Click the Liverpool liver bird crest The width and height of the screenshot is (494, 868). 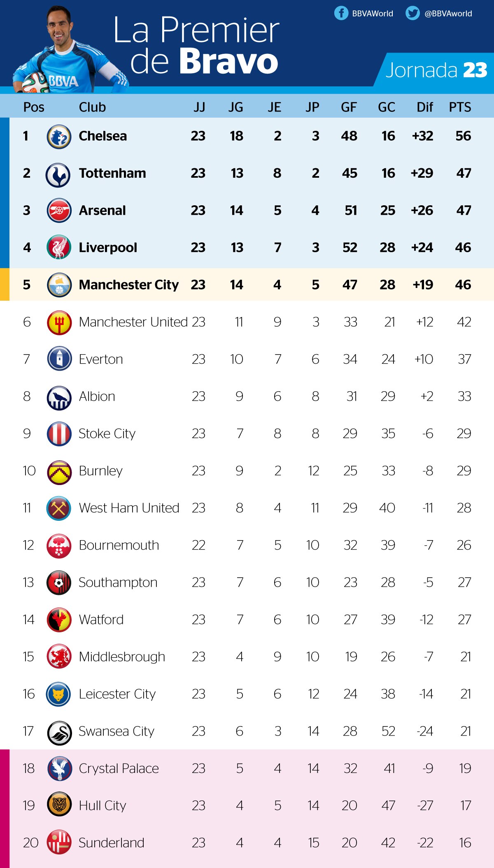pyautogui.click(x=59, y=248)
